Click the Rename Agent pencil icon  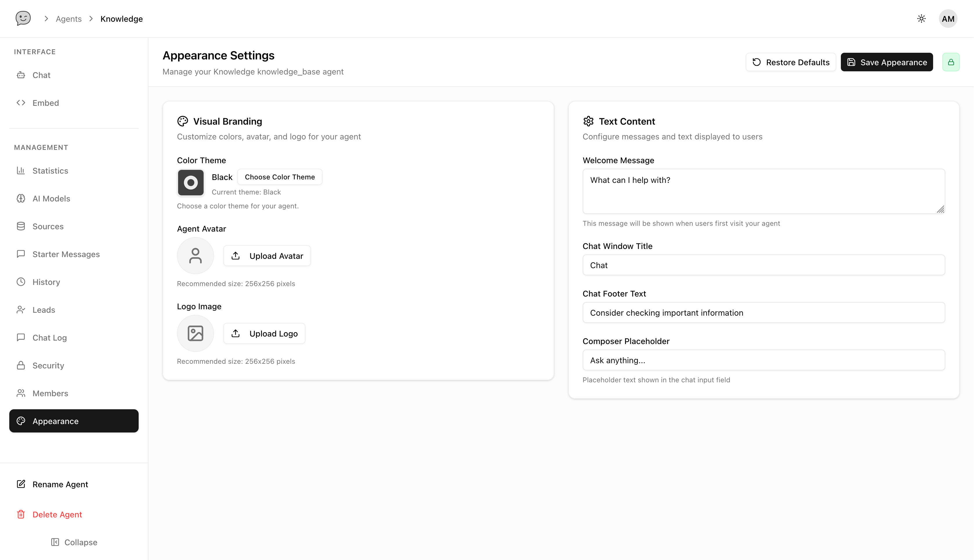tap(21, 484)
